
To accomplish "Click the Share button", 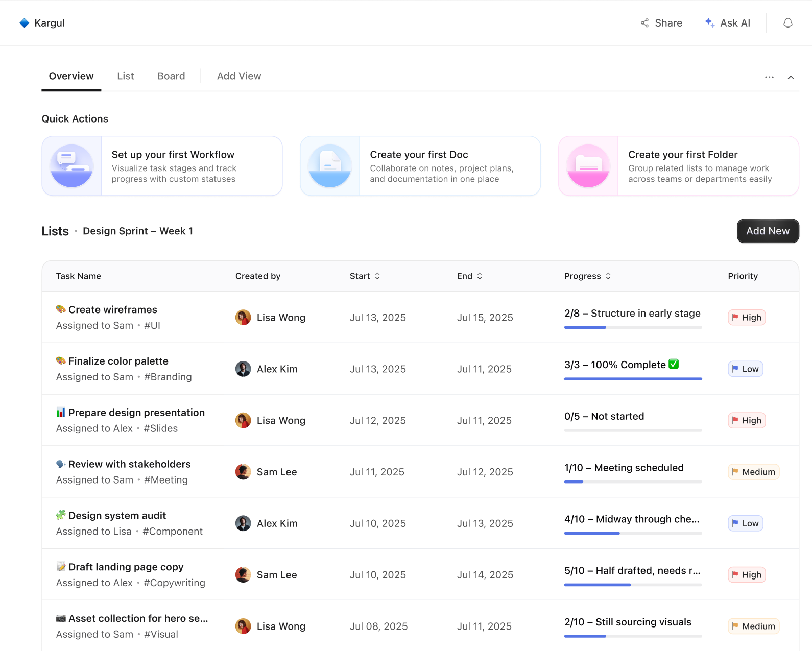I will point(661,23).
